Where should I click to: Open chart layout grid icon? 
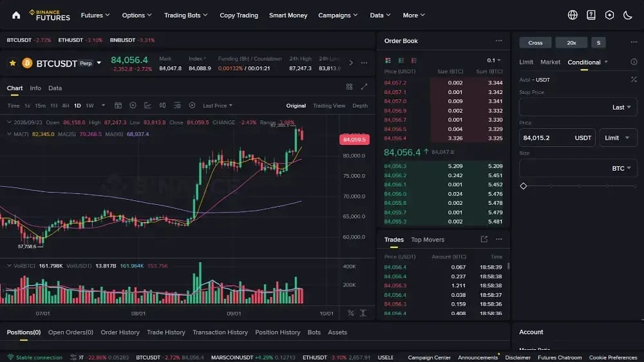coord(349,87)
